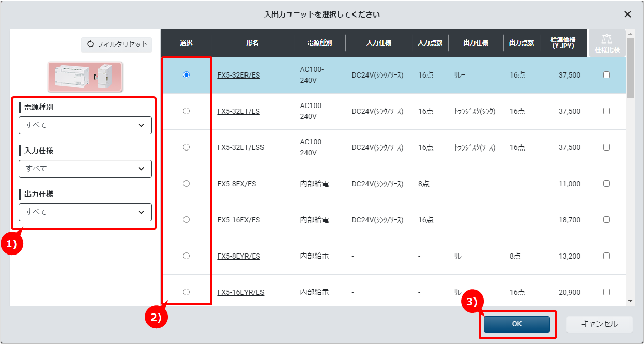Click the トランジスタ(ソース) output spec cell
This screenshot has width=644, height=344.
coord(475,147)
